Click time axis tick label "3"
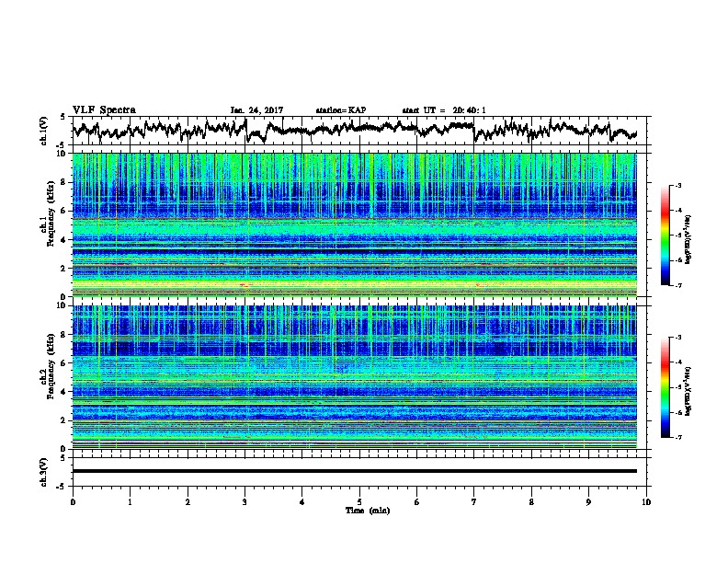This screenshot has width=728, height=563. 245,501
